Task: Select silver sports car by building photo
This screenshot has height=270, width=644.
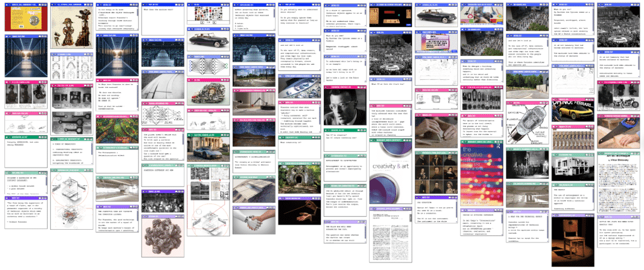Action: point(208,149)
